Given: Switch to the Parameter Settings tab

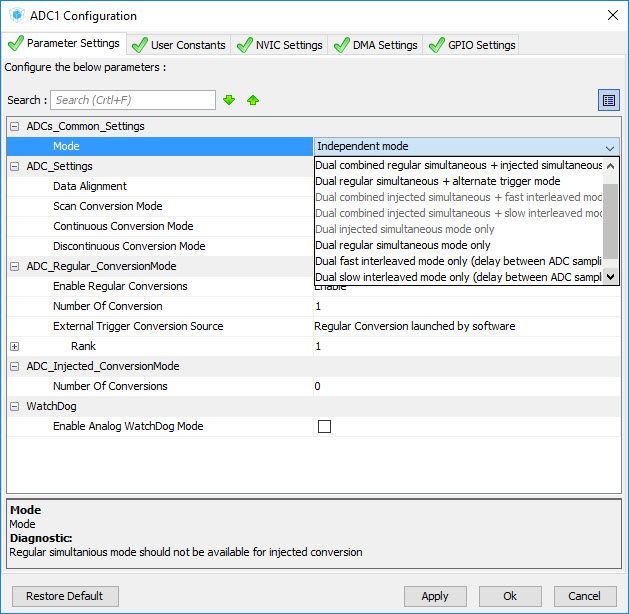Looking at the screenshot, I should point(64,43).
